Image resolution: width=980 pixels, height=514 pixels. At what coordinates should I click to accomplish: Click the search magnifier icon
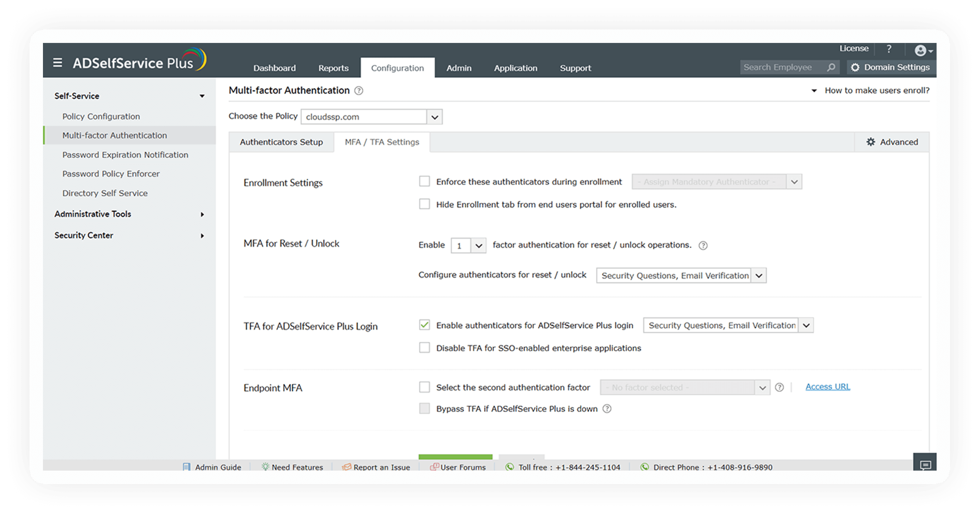pyautogui.click(x=831, y=67)
